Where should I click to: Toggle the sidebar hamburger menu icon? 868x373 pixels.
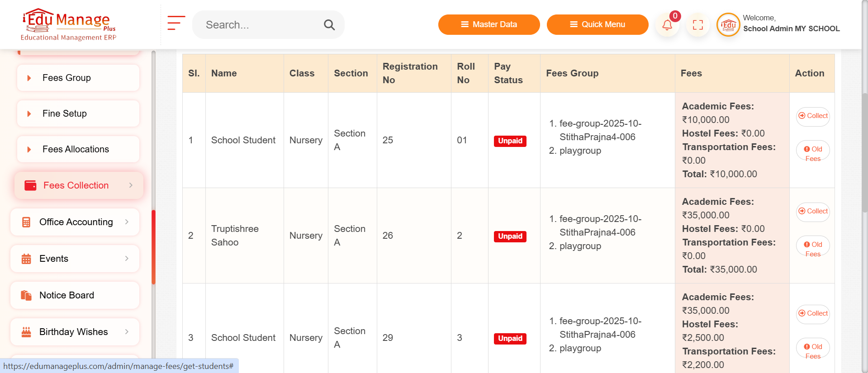176,23
